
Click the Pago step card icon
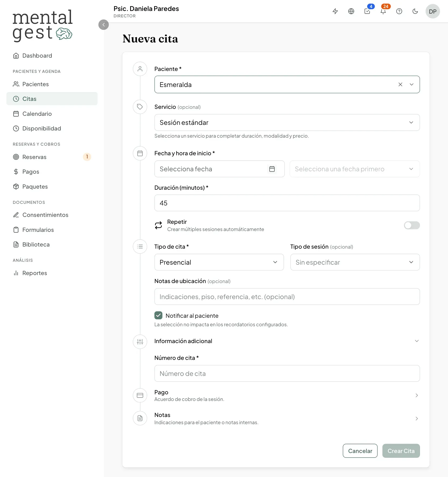140,395
